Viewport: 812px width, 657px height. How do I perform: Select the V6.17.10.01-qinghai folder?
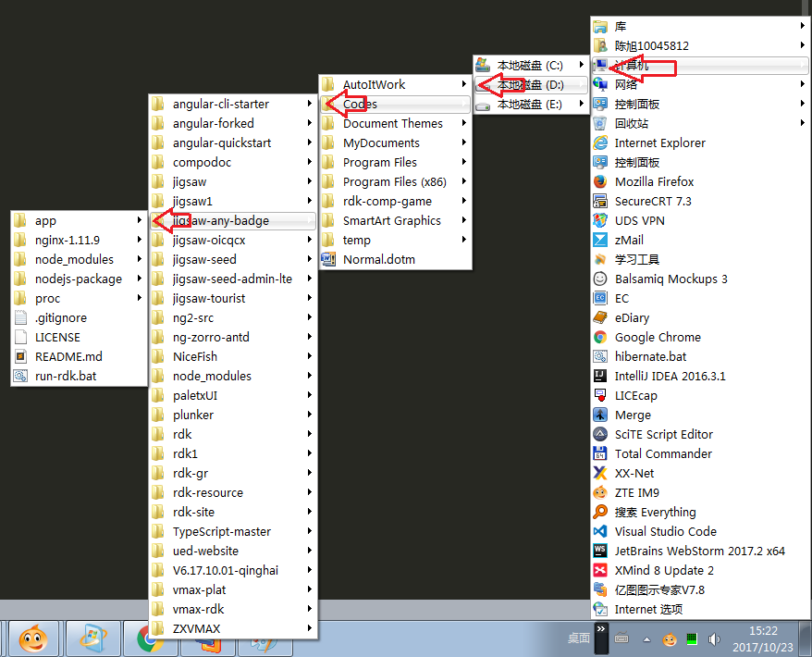(232, 570)
